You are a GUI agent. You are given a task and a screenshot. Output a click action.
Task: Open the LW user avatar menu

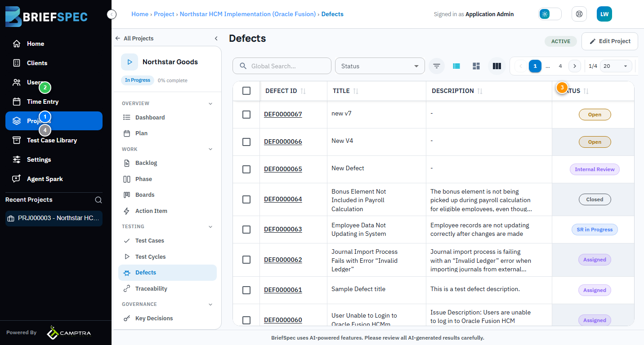coord(604,14)
